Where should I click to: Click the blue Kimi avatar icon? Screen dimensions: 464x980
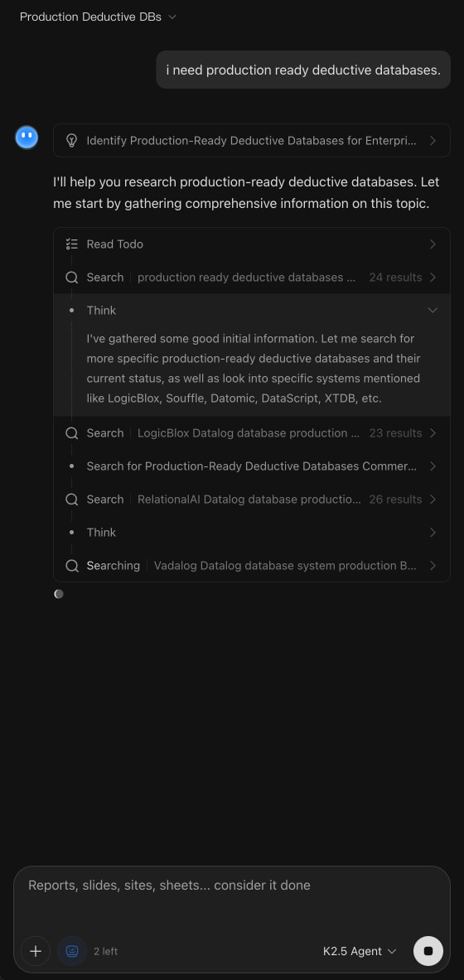(27, 138)
